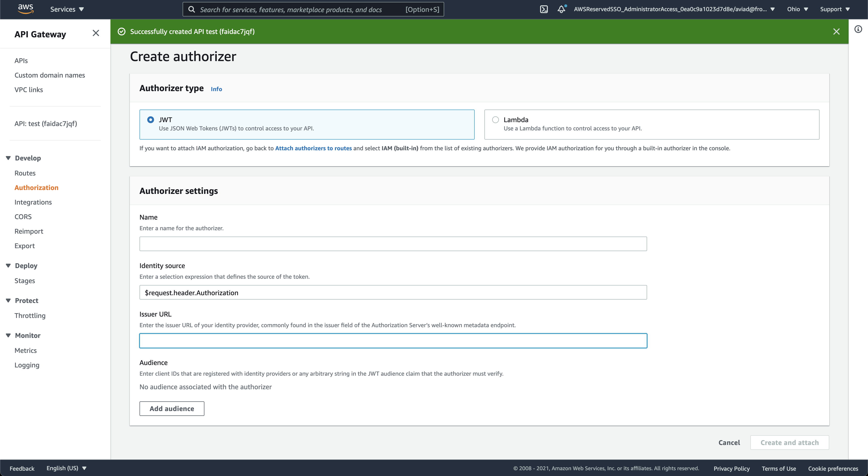Open the Ohio region selector
Image resolution: width=868 pixels, height=476 pixels.
(797, 9)
